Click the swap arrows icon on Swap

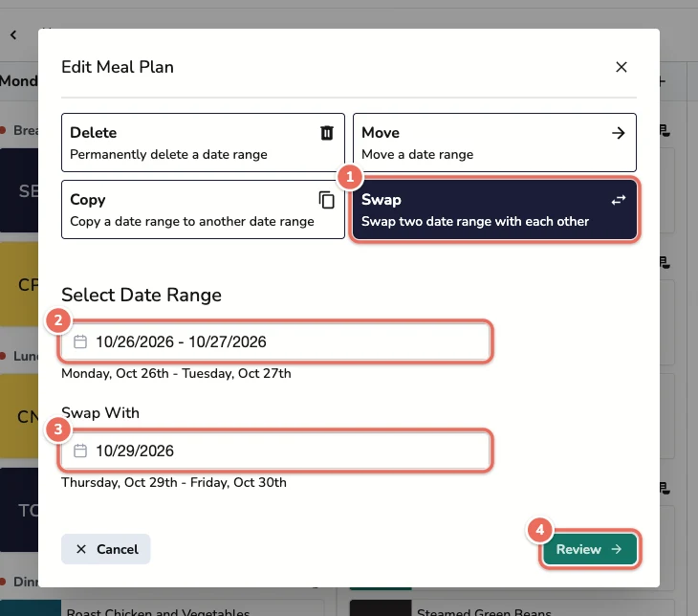click(x=619, y=200)
